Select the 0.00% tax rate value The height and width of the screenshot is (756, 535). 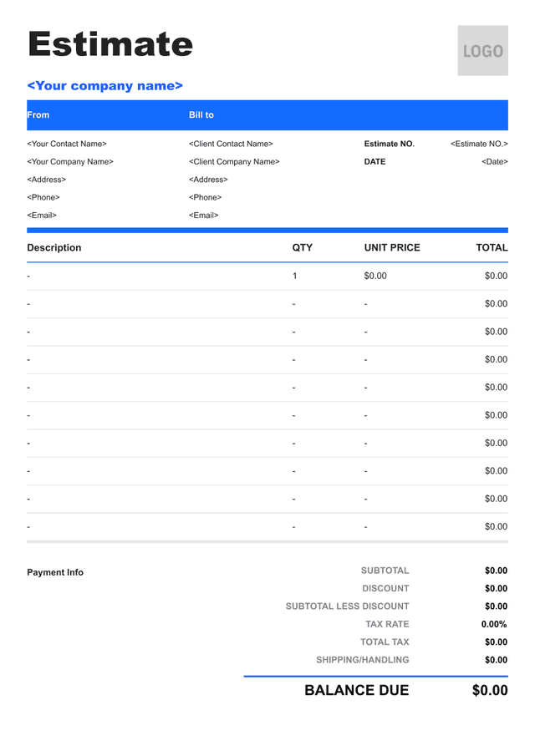[x=494, y=624]
